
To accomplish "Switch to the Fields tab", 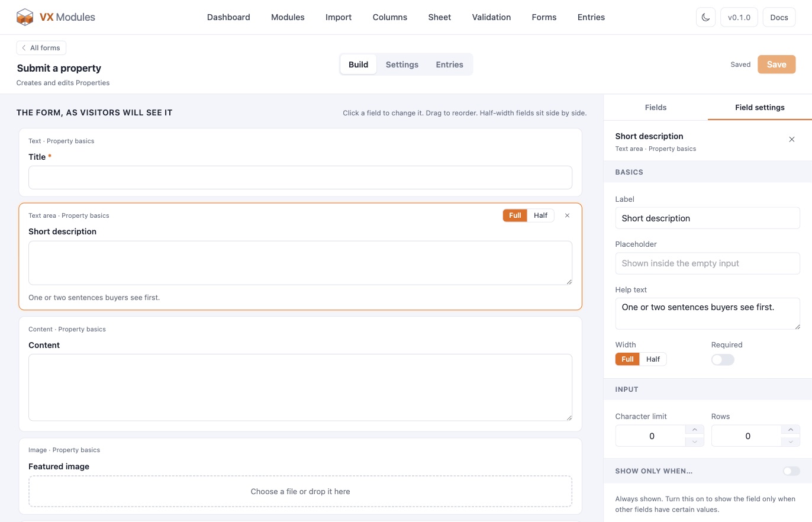I will [x=656, y=107].
